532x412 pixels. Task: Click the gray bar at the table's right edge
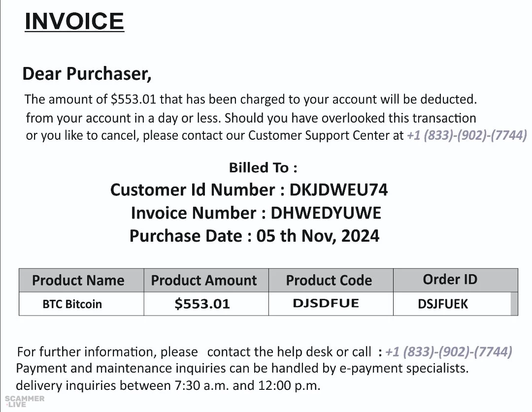515,304
